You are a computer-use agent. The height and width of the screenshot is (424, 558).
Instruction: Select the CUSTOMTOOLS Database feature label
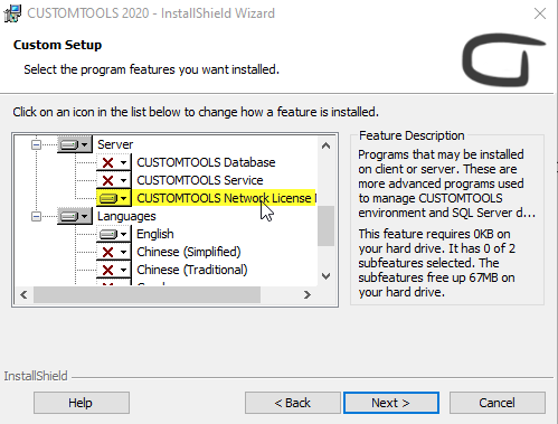pos(206,162)
